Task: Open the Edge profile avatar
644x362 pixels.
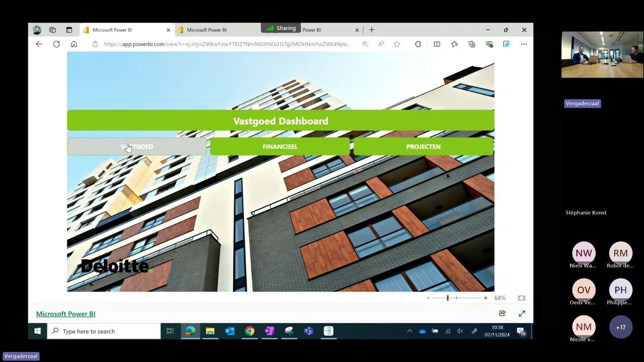Action: point(37,30)
